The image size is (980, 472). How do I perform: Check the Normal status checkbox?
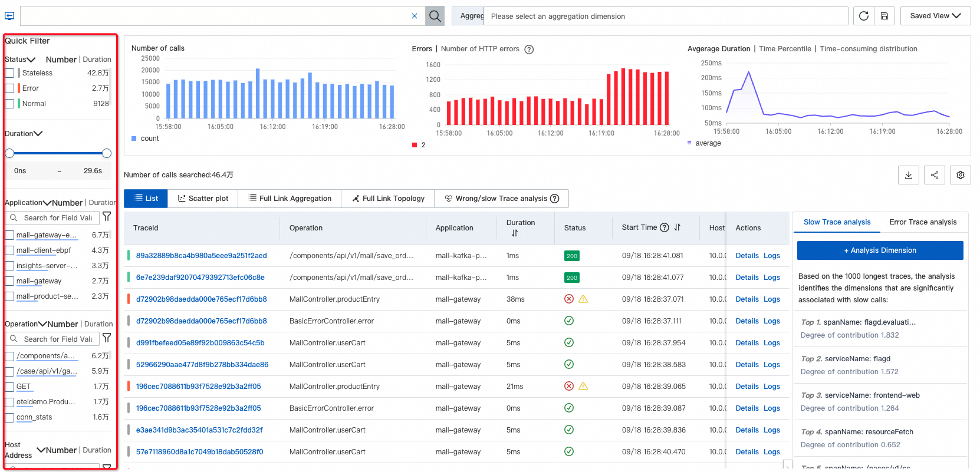tap(9, 104)
